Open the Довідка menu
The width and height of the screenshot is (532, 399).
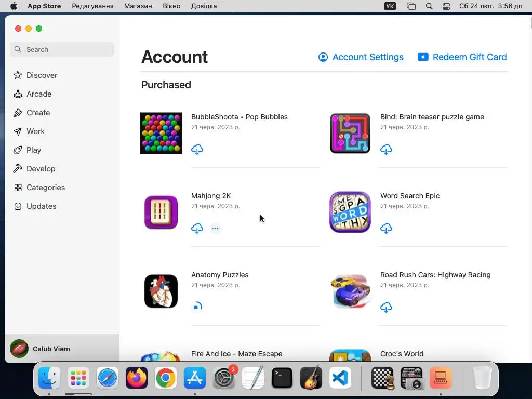(204, 6)
